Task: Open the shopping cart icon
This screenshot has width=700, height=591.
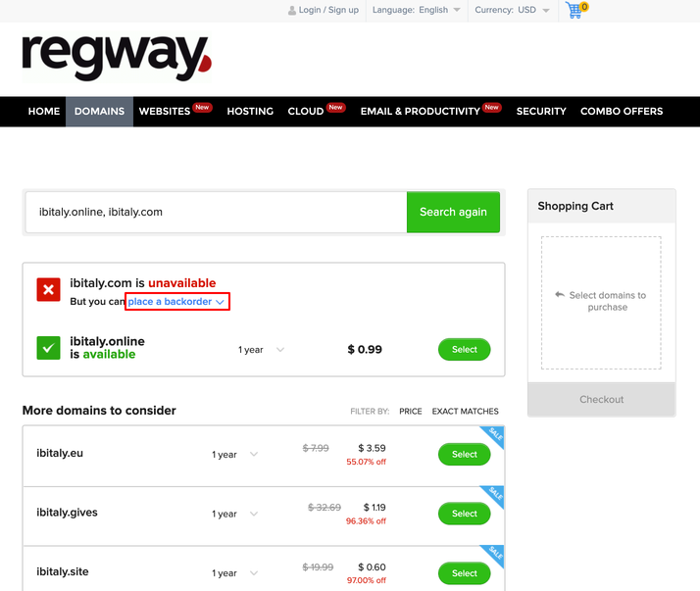Action: point(576,10)
